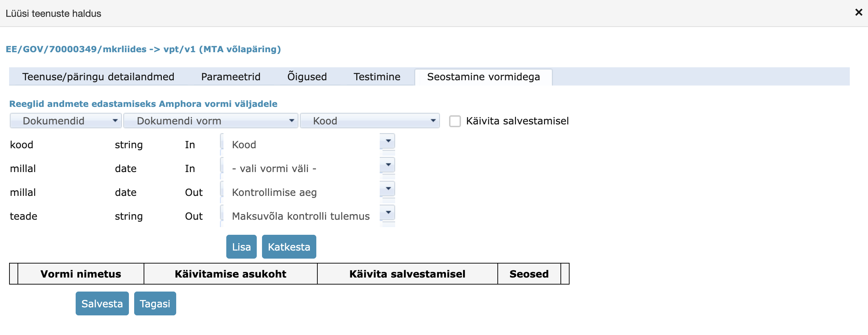
Task: Close the Lüüsi teenuste haldus dialog
Action: [859, 13]
